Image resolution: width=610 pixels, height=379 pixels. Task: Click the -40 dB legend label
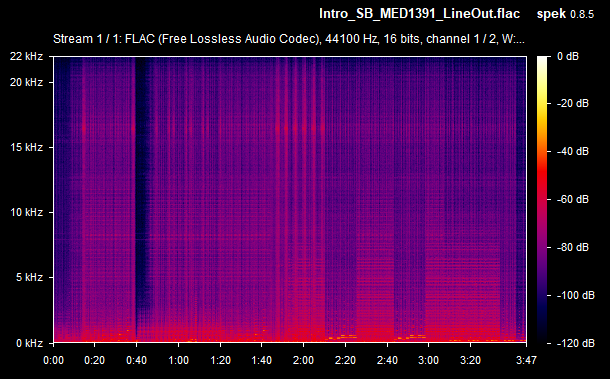tap(573, 151)
